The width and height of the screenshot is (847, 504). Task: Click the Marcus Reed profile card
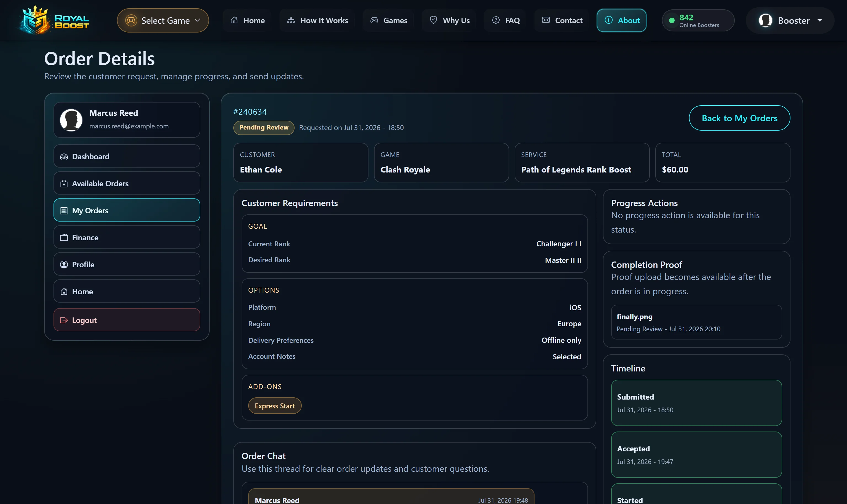[127, 120]
